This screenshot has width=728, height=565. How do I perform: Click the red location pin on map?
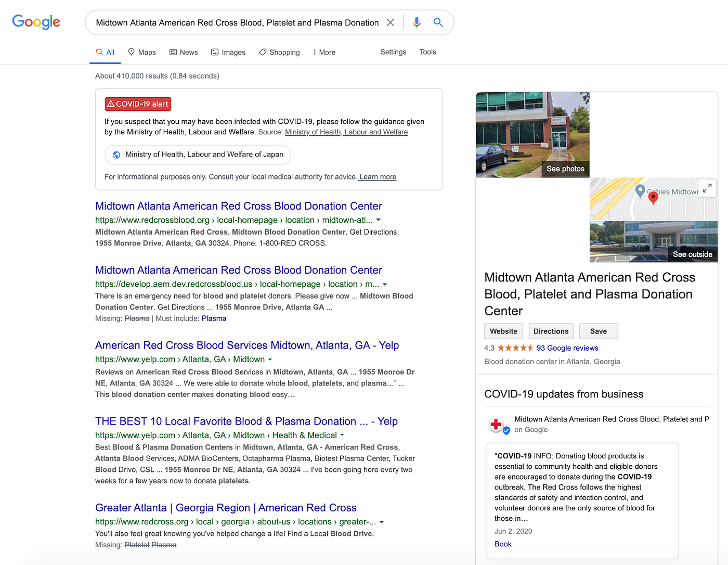coord(653,198)
